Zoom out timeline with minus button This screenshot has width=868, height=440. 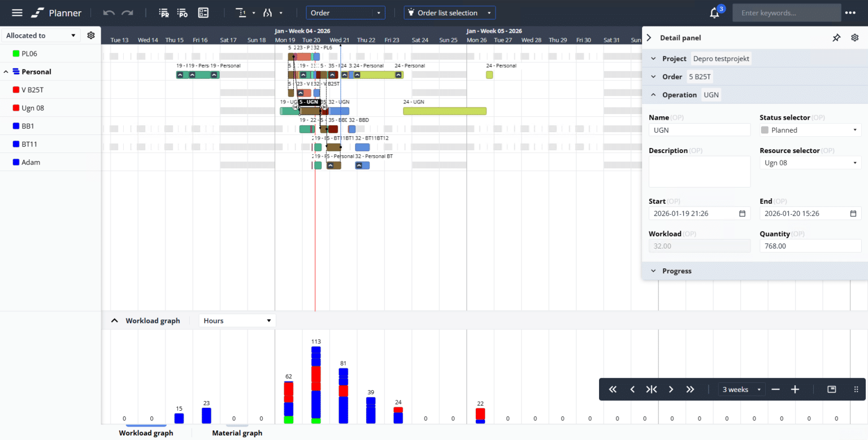776,389
